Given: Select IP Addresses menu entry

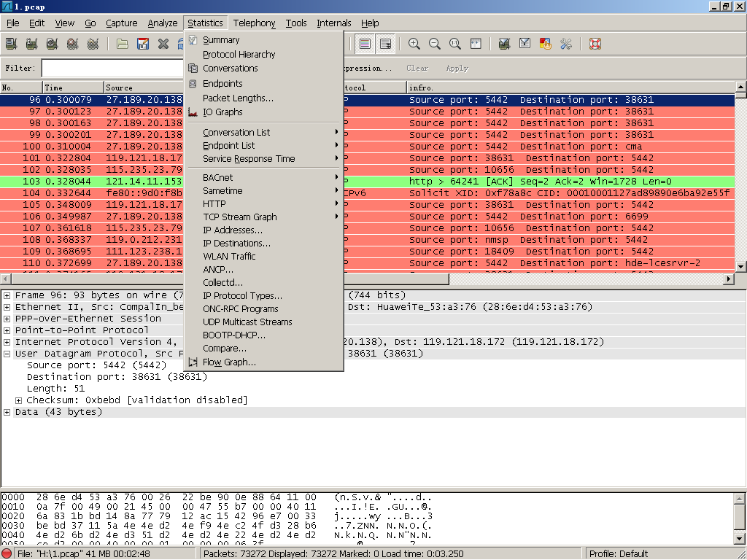Looking at the screenshot, I should click(x=263, y=230).
